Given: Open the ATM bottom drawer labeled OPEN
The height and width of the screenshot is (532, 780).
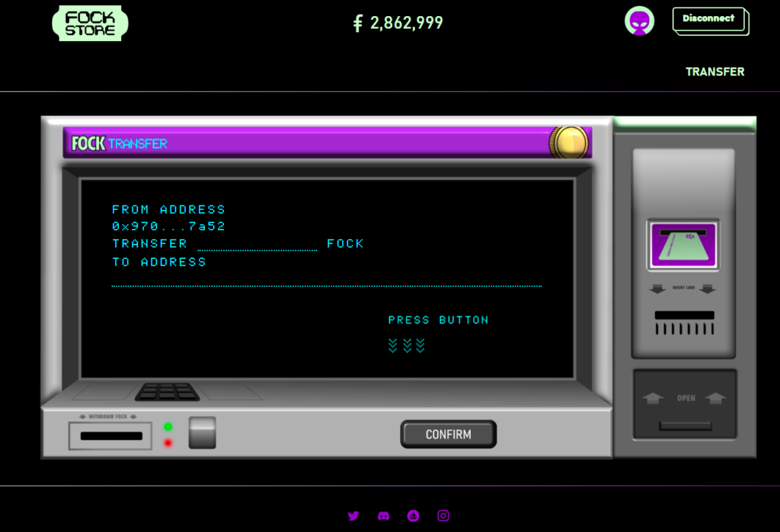Looking at the screenshot, I should tap(685, 405).
